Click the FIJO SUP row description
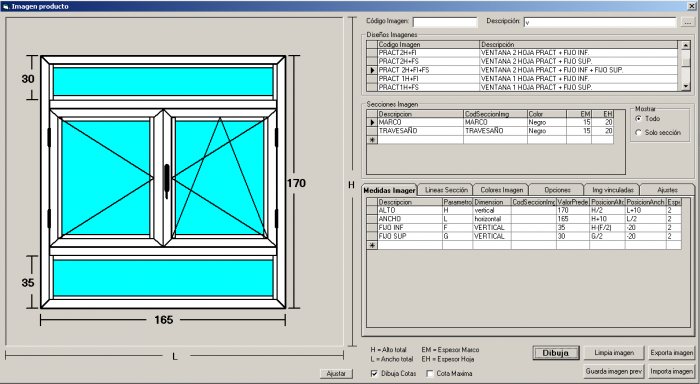This screenshot has width=700, height=384. coord(410,236)
